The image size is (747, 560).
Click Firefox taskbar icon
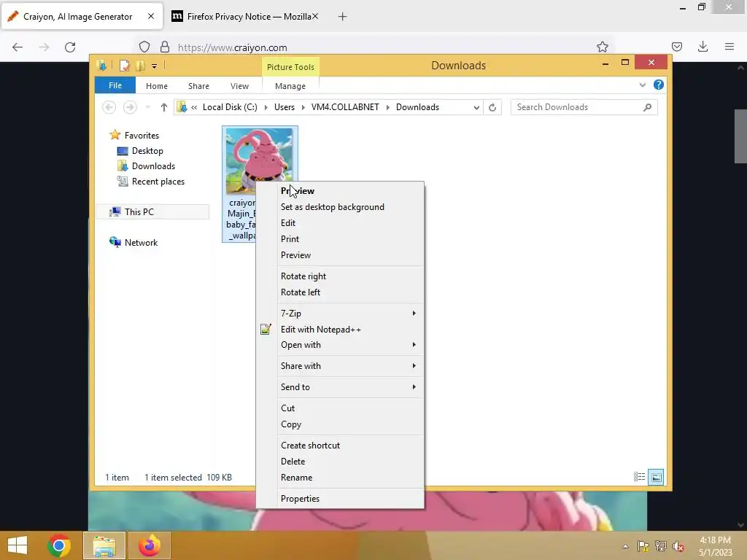150,545
